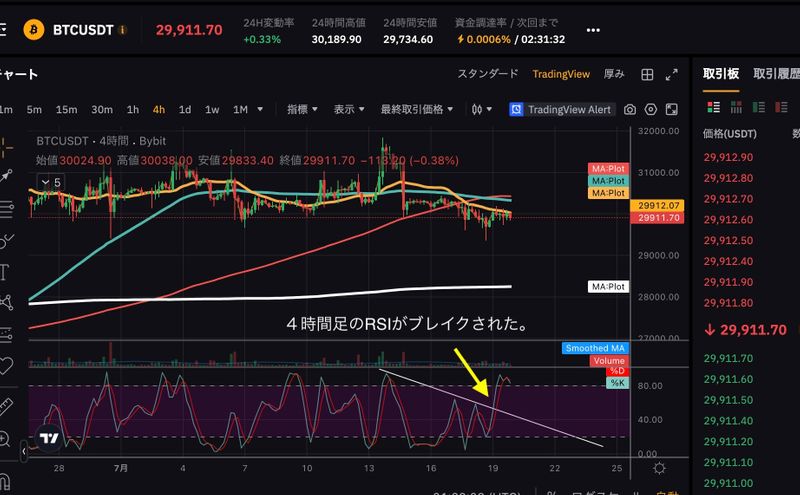Click the red Volume indicator label
This screenshot has height=495, width=800.
pyautogui.click(x=609, y=360)
